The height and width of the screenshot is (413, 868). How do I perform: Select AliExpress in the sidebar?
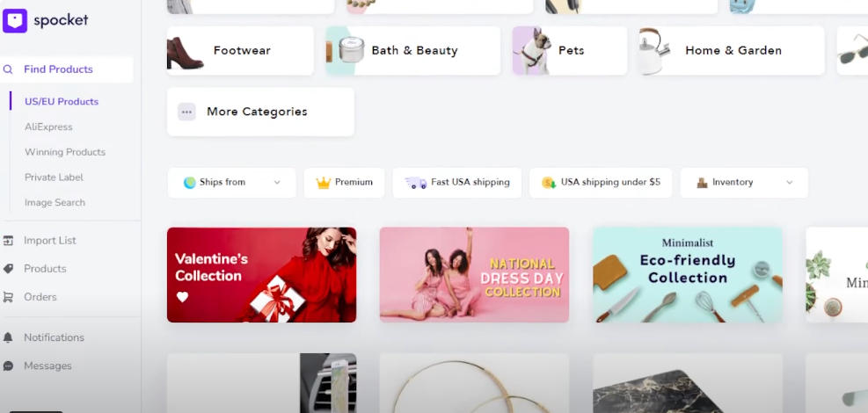48,127
